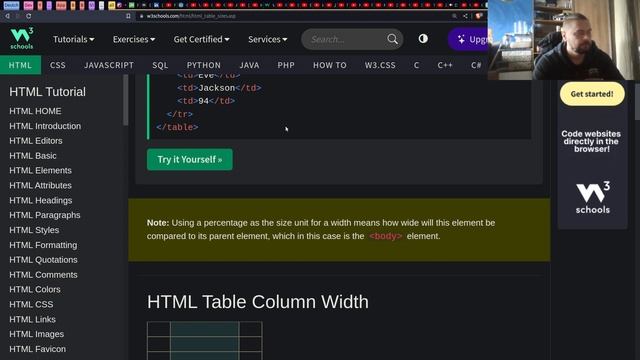Click browser back arrow button
640x360 pixels.
click(7, 16)
